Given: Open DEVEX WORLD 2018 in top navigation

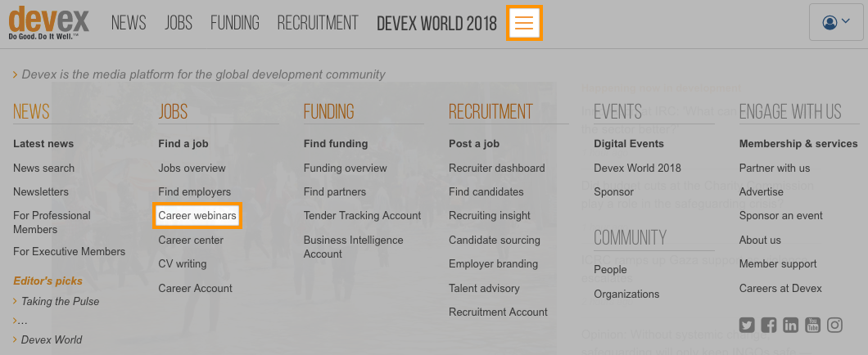Looking at the screenshot, I should pos(436,23).
